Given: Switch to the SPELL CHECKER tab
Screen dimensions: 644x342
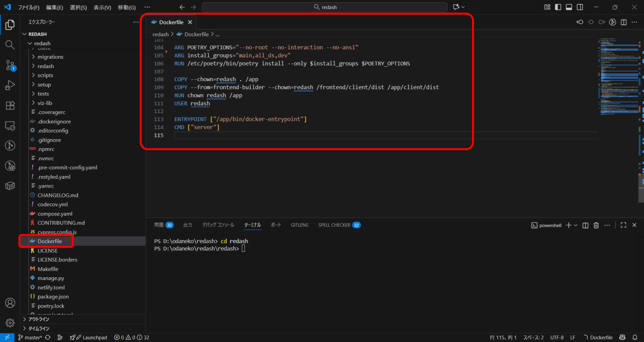Looking at the screenshot, I should (x=334, y=225).
